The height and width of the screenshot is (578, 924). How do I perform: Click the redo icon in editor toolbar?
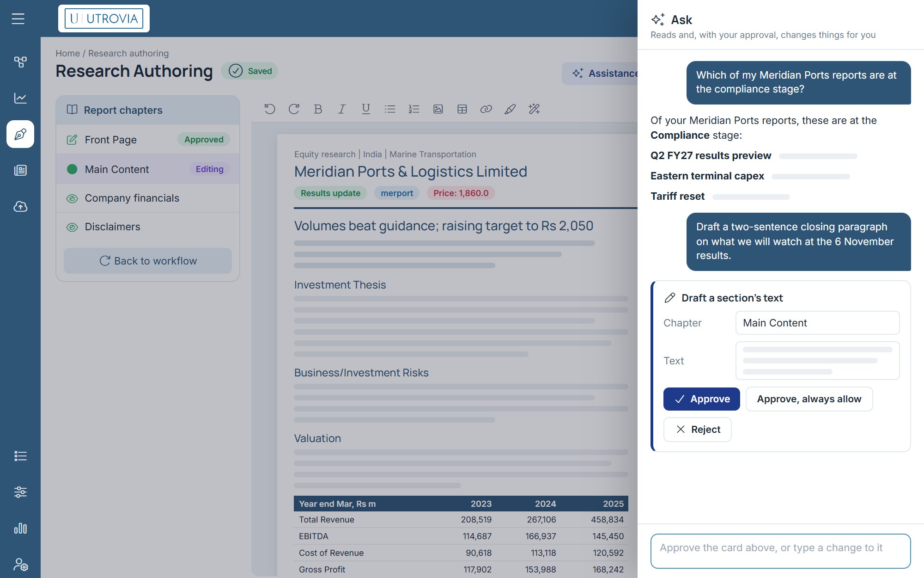coord(294,109)
